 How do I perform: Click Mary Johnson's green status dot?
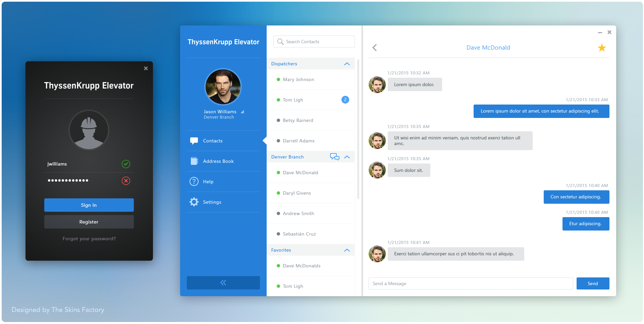point(278,79)
